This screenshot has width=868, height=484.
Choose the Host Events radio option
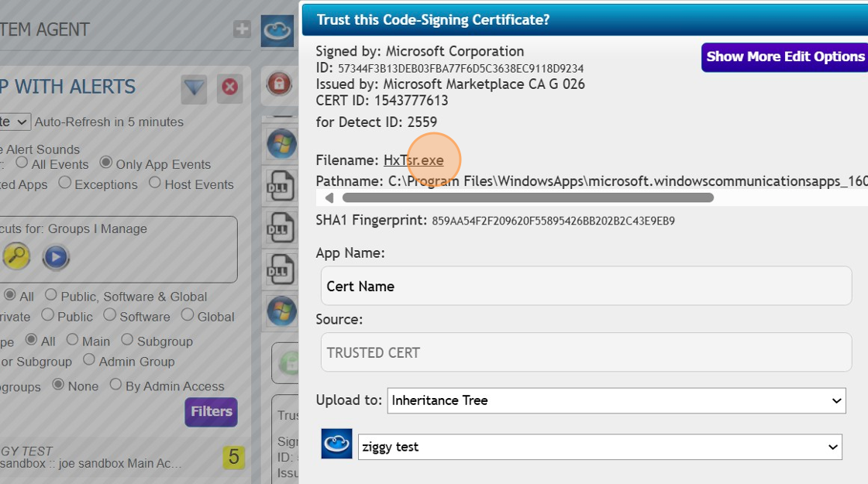(x=155, y=184)
